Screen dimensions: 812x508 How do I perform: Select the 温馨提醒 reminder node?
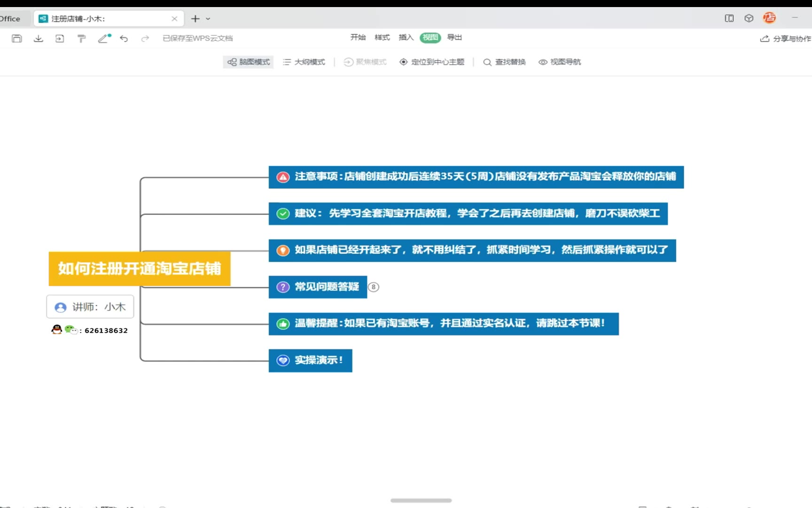[444, 324]
